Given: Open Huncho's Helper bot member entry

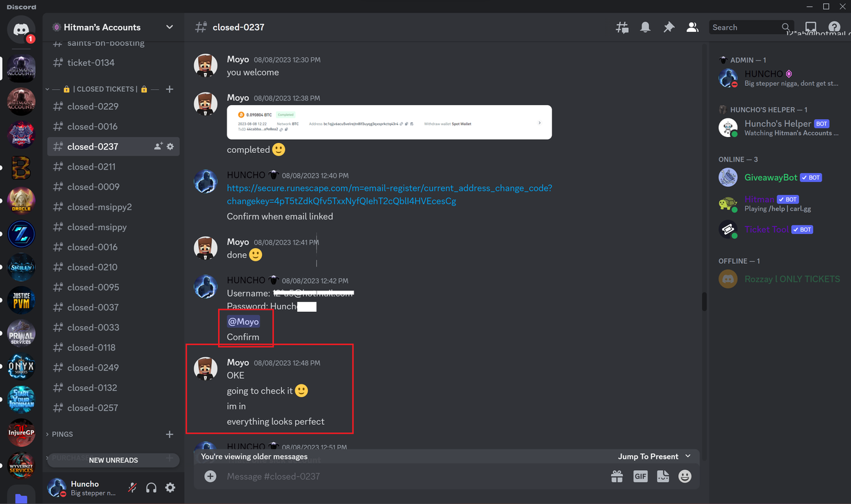Looking at the screenshot, I should [779, 128].
